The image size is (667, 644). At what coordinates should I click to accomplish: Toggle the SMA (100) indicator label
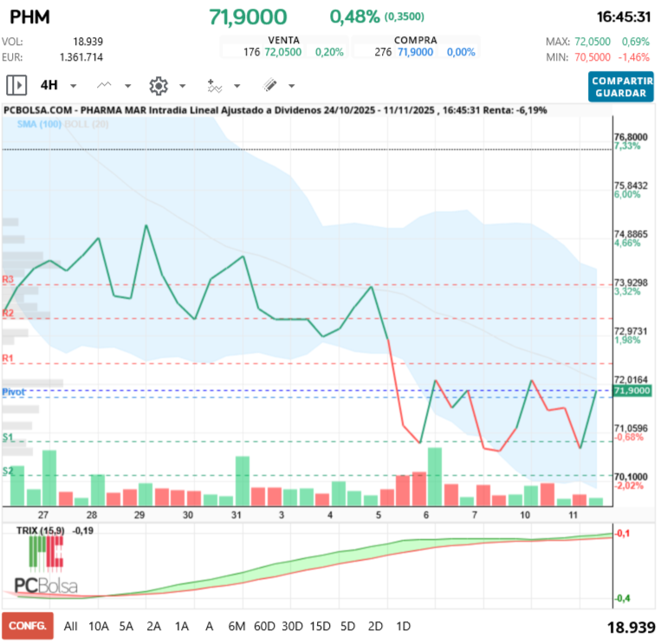(x=40, y=124)
